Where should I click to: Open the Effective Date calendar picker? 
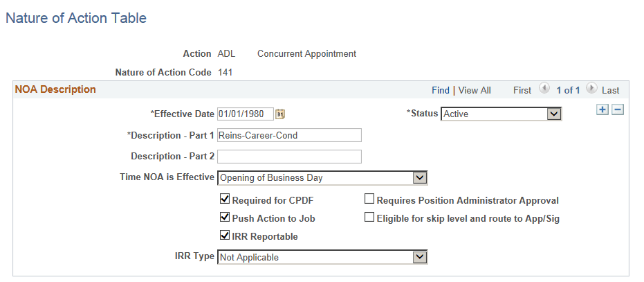coord(280,114)
